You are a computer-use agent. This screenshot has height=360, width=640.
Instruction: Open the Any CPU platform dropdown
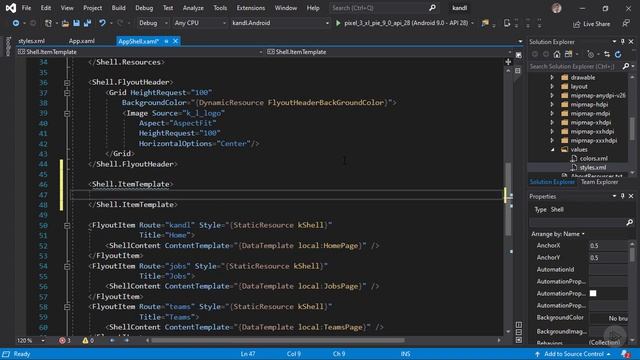pyautogui.click(x=200, y=23)
